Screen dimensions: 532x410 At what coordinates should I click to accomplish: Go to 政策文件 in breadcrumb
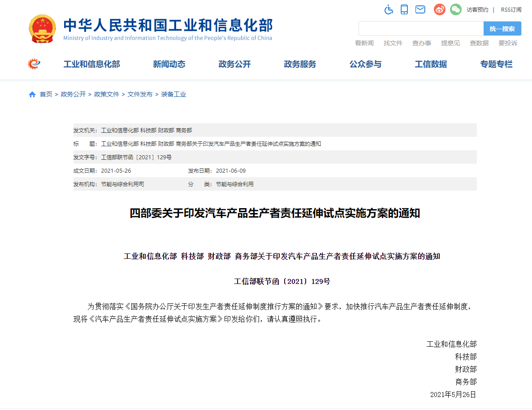[107, 95]
